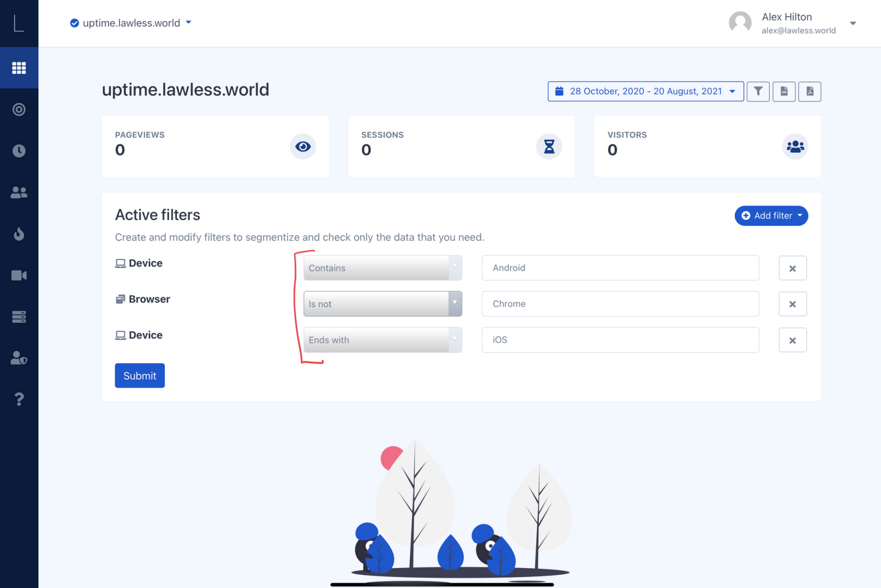Expand the date range picker dropdown
Image resolution: width=881 pixels, height=588 pixels.
coord(646,91)
